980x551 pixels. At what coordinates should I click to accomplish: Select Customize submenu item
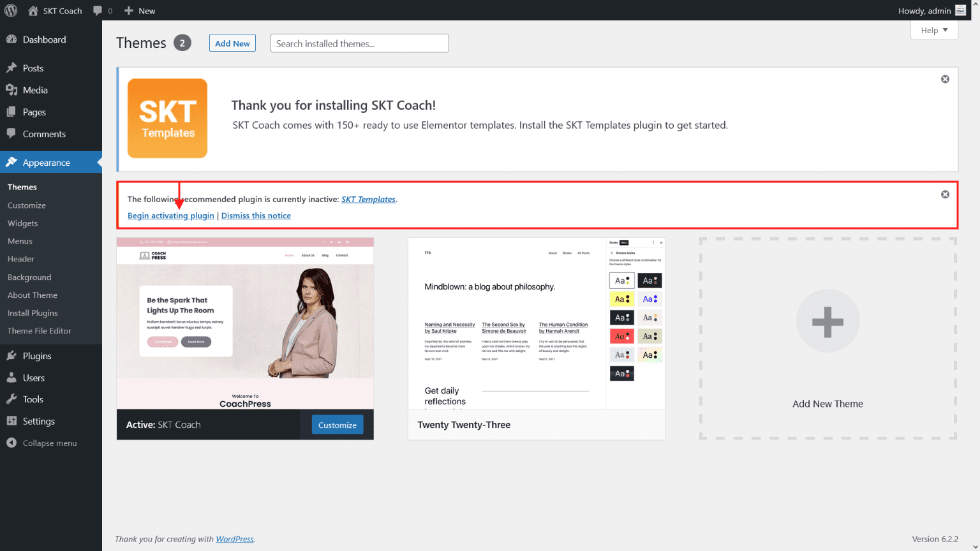[27, 205]
